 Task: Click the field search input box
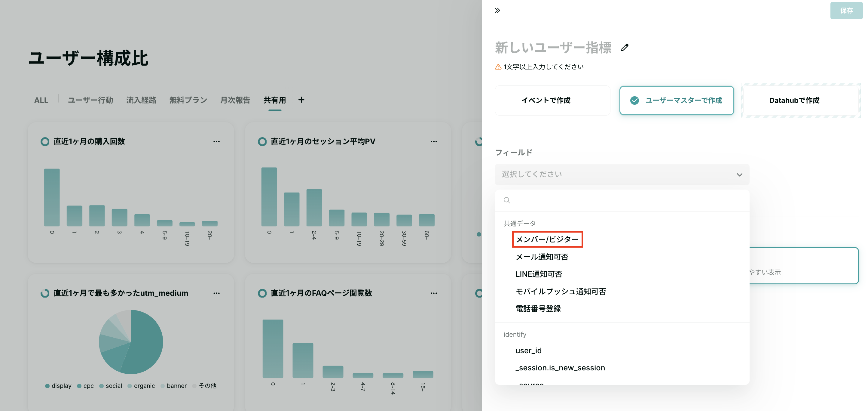pyautogui.click(x=622, y=200)
